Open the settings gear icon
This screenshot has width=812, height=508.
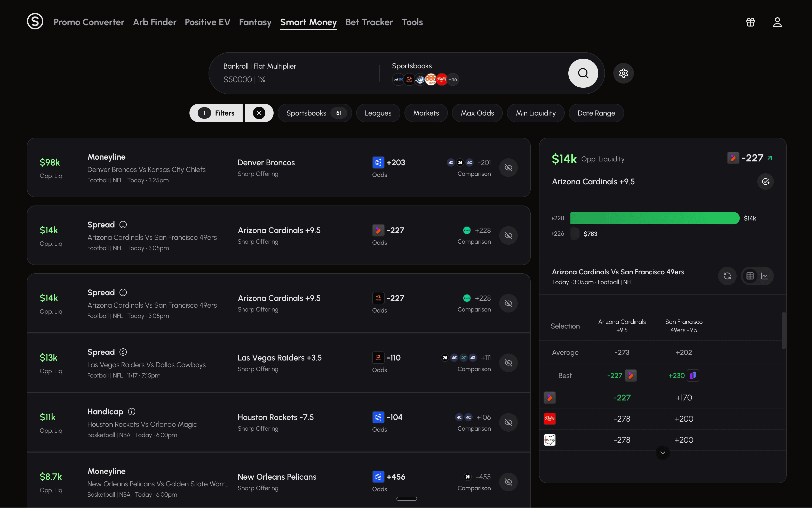click(623, 73)
